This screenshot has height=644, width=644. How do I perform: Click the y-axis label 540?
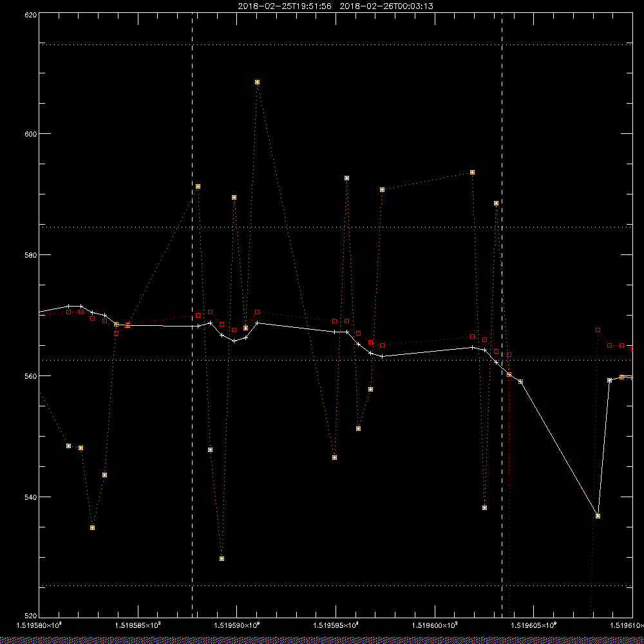[31, 497]
